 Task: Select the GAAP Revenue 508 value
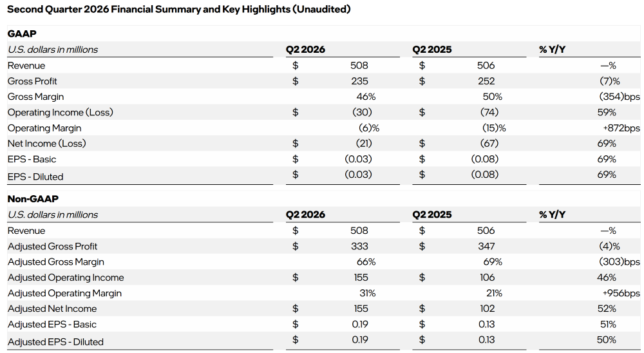(359, 66)
